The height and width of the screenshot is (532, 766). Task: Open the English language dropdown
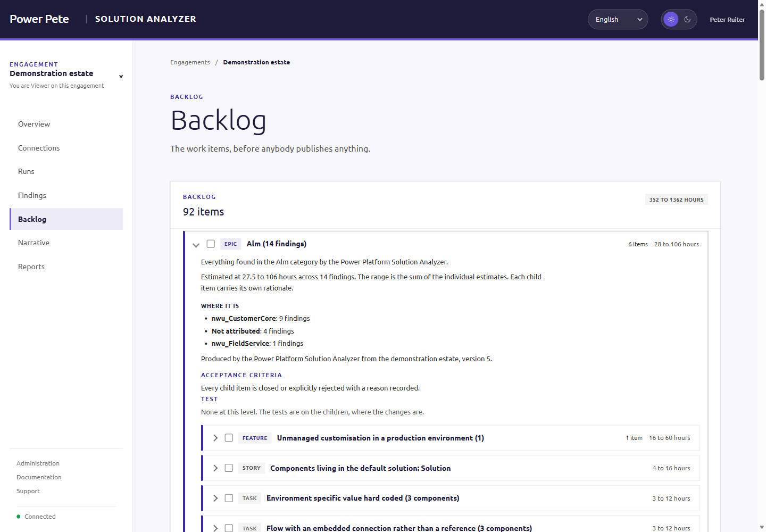pyautogui.click(x=618, y=19)
